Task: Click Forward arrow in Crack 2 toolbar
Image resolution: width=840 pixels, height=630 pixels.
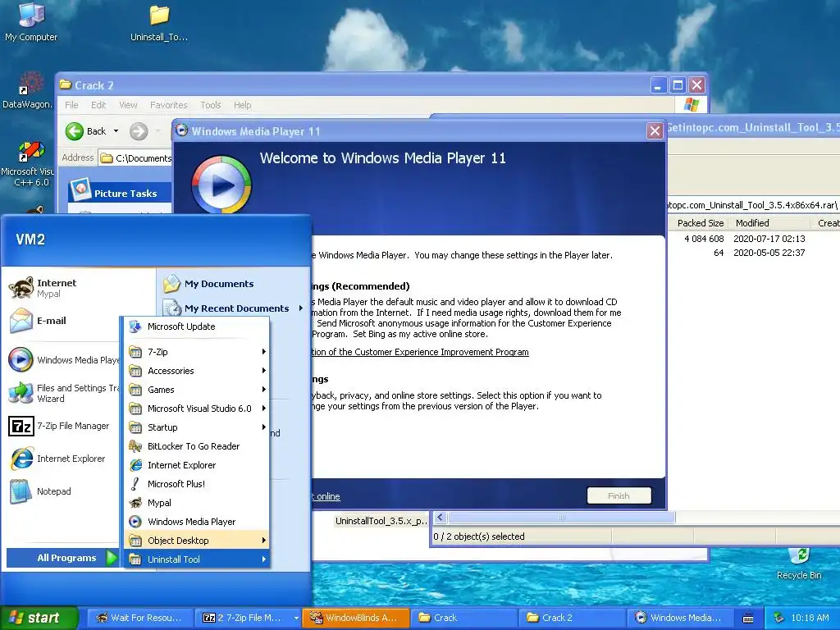Action: click(x=139, y=130)
